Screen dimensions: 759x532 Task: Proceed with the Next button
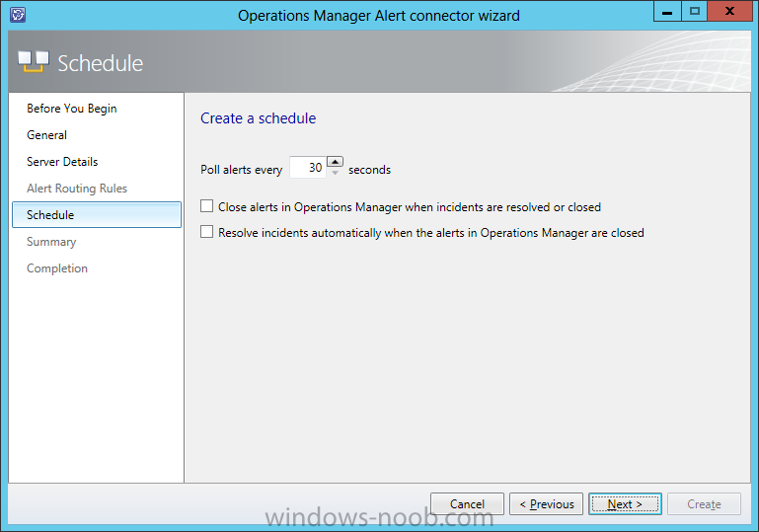click(625, 504)
